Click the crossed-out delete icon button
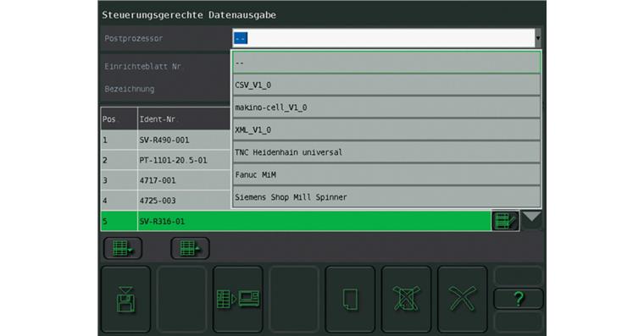The width and height of the screenshot is (644, 336). point(406,299)
